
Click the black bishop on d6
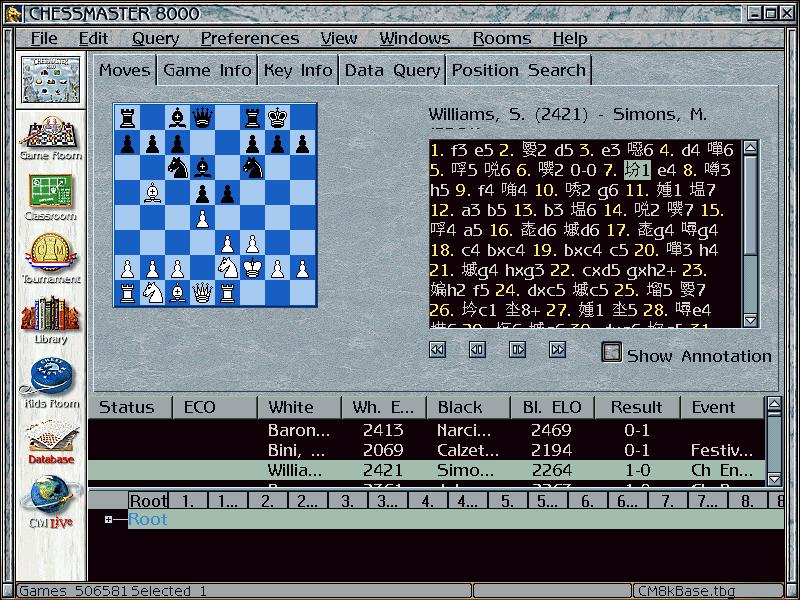pyautogui.click(x=202, y=168)
